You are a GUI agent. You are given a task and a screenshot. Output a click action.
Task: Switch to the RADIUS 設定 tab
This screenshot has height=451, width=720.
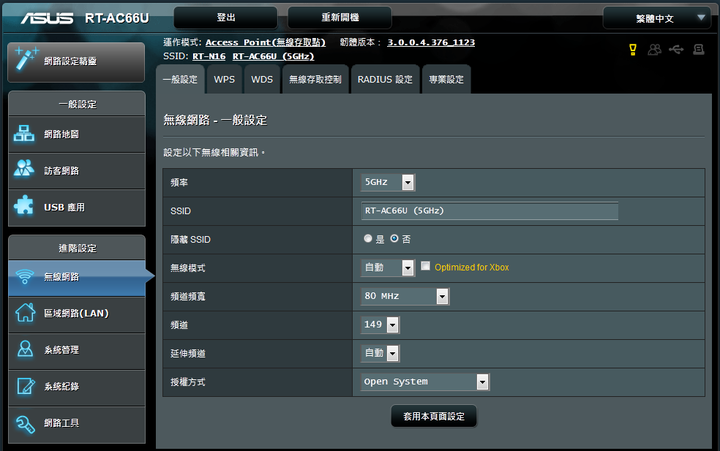click(x=385, y=79)
